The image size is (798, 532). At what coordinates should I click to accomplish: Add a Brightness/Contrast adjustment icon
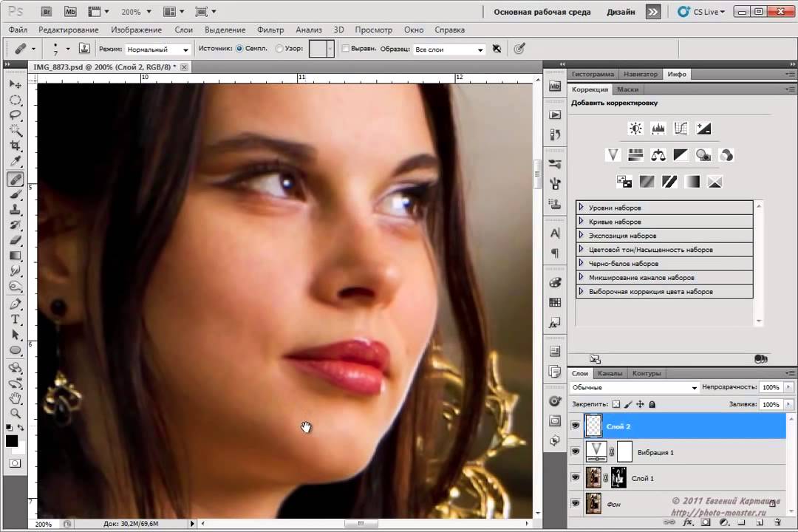coord(635,129)
